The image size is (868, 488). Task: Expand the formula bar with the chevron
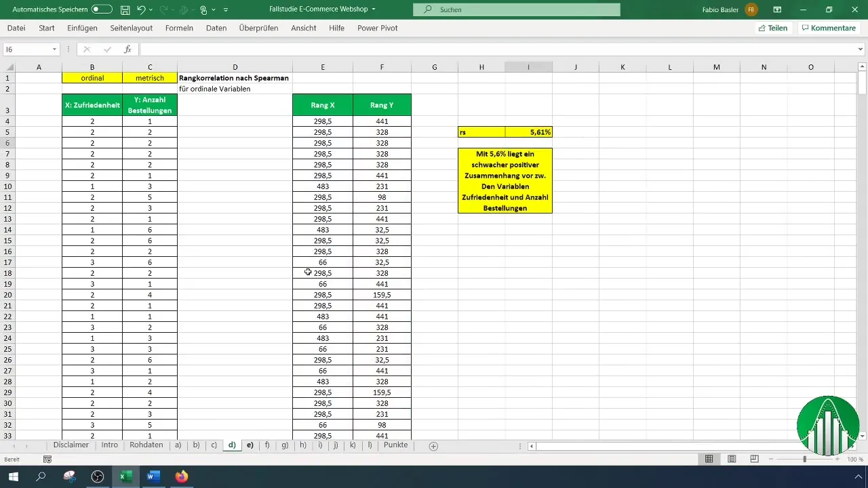(861, 49)
